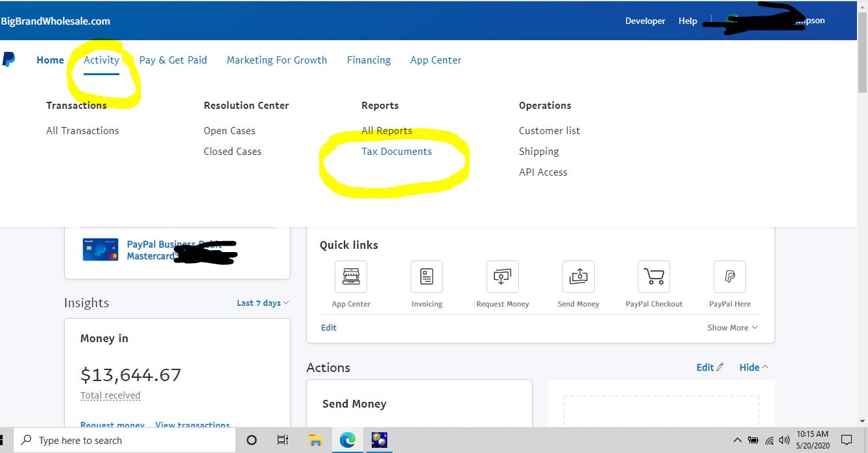Select the Send Money quick link icon

(578, 277)
